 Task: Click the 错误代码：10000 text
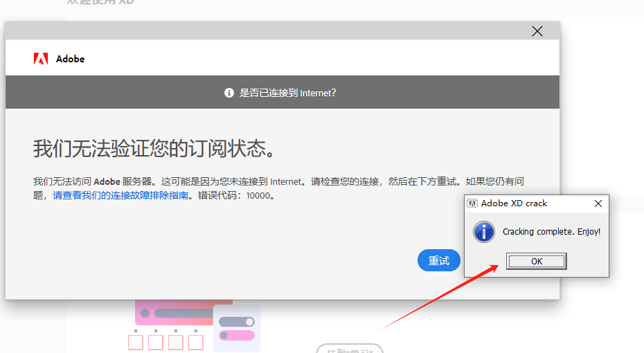click(x=236, y=195)
